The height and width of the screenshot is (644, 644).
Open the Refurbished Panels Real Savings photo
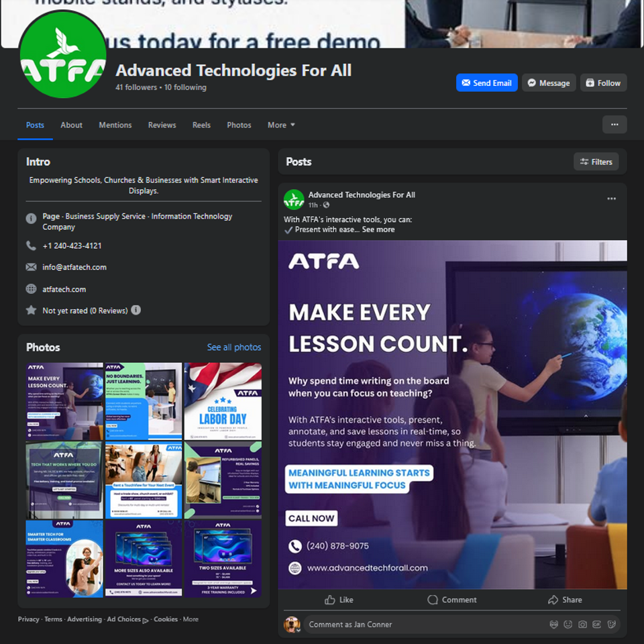point(223,480)
